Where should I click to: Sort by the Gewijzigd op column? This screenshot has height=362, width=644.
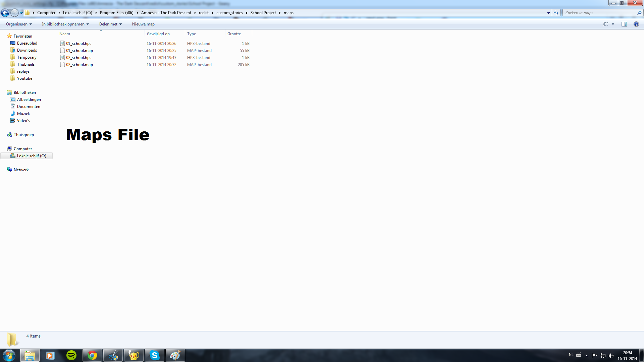pos(158,34)
